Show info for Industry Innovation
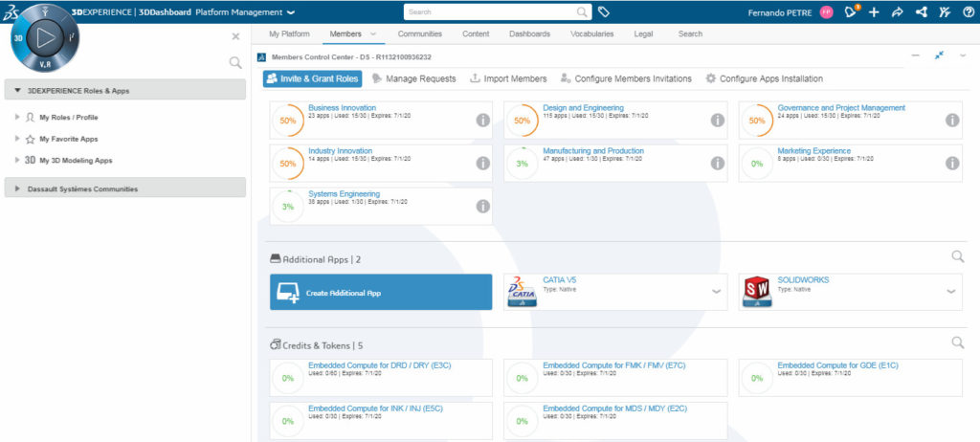The width and height of the screenshot is (980, 442). 482,164
